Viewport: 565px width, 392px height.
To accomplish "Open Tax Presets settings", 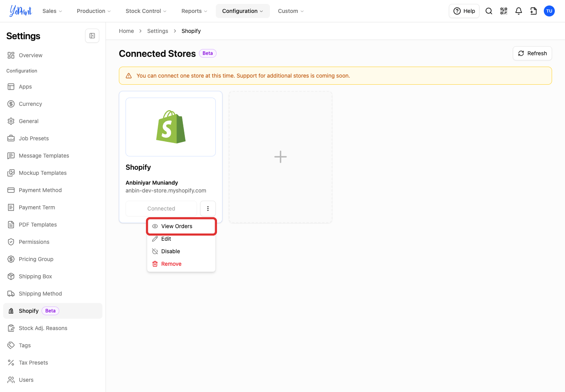I will pyautogui.click(x=53, y=363).
